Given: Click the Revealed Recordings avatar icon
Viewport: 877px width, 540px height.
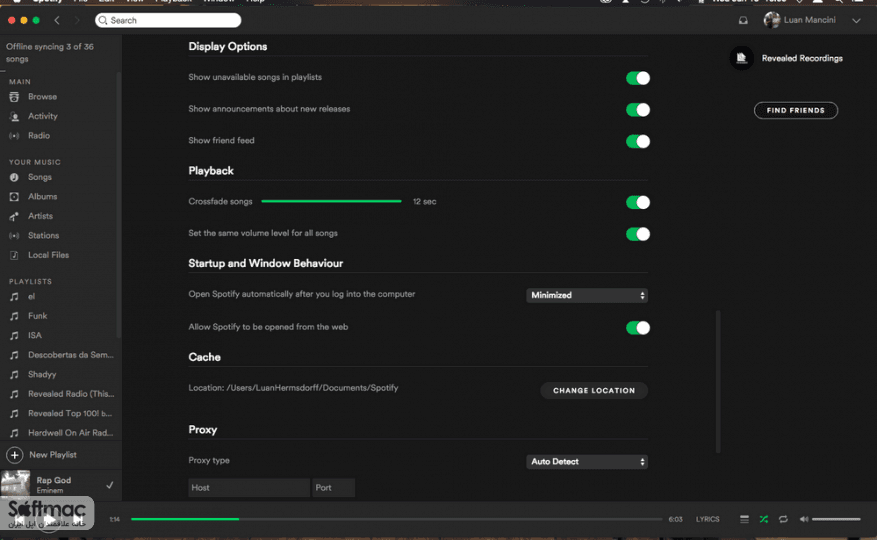Looking at the screenshot, I should [742, 58].
